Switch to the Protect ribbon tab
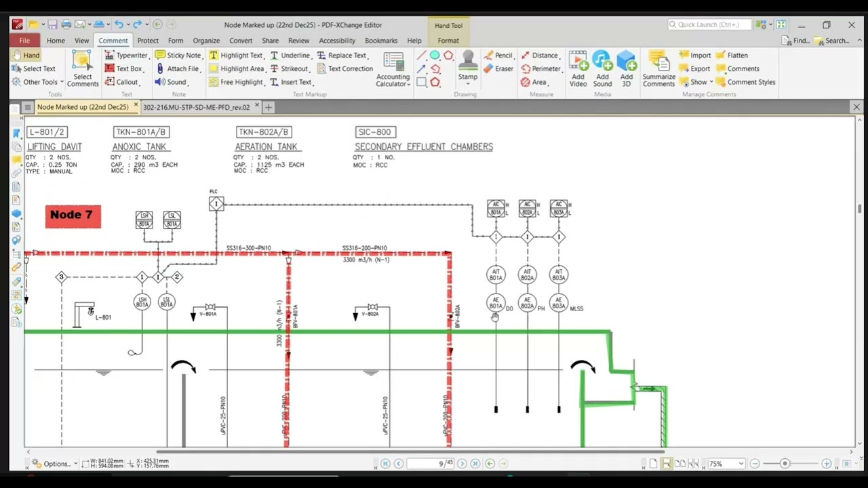Viewport: 868px width, 488px height. coord(148,41)
